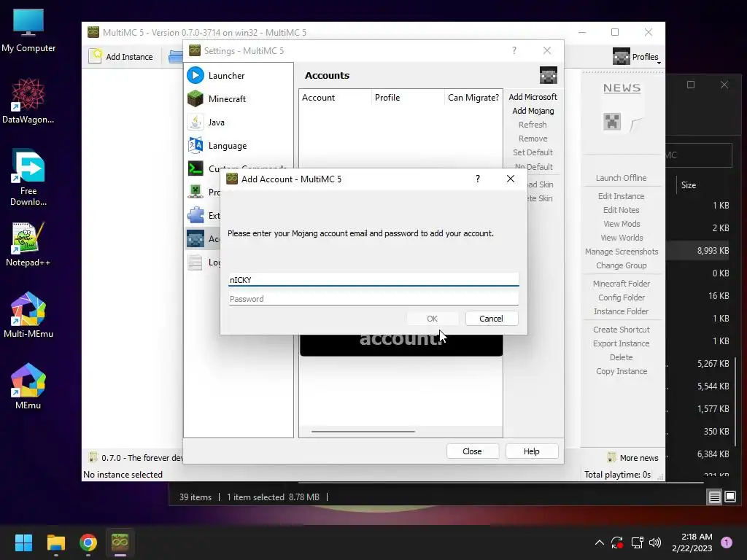Click the creeper news icon
Screen dimensions: 747x560
click(612, 122)
